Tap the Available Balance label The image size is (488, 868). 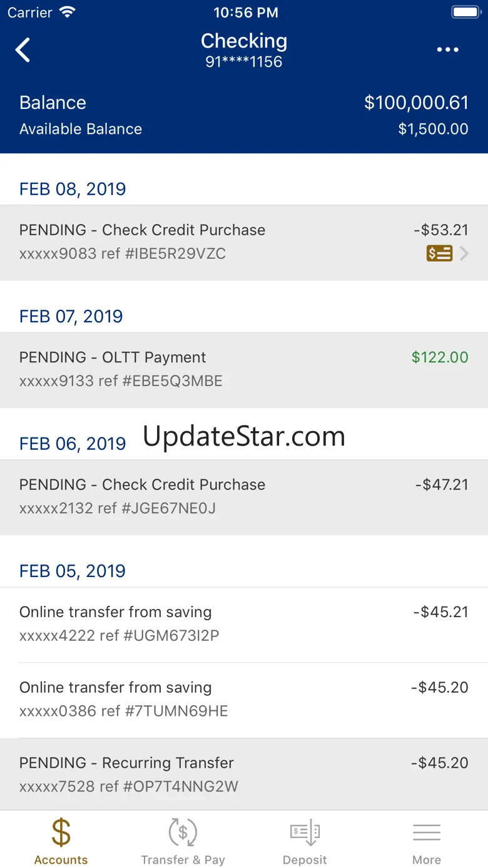81,129
